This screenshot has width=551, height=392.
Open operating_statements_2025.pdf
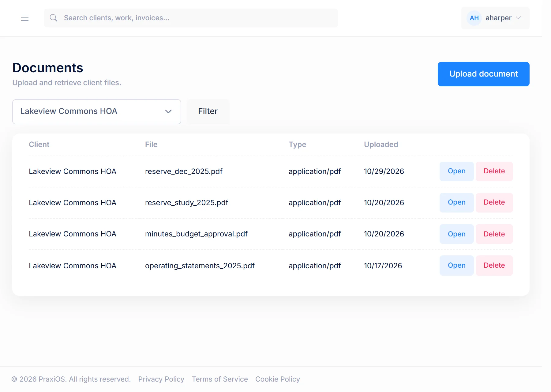click(x=456, y=266)
